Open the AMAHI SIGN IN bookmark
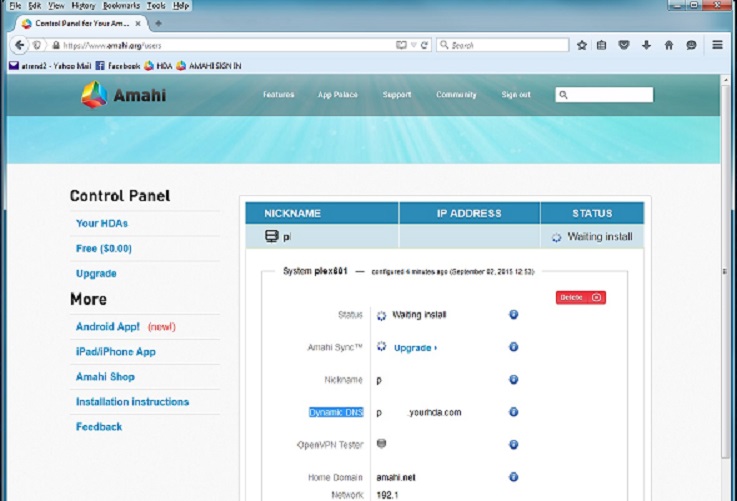Image resolution: width=737 pixels, height=501 pixels. click(x=209, y=66)
